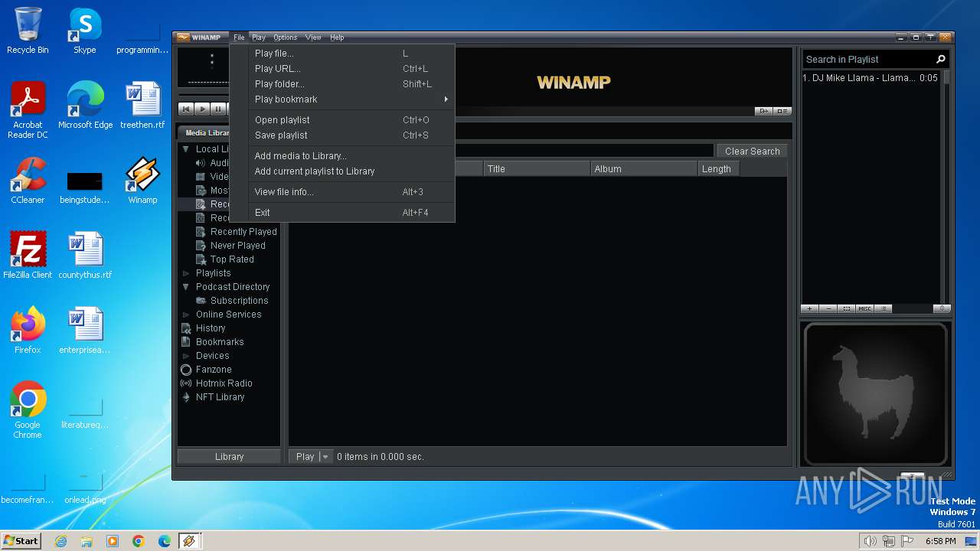
Task: Sort by the Length column header
Action: (718, 169)
